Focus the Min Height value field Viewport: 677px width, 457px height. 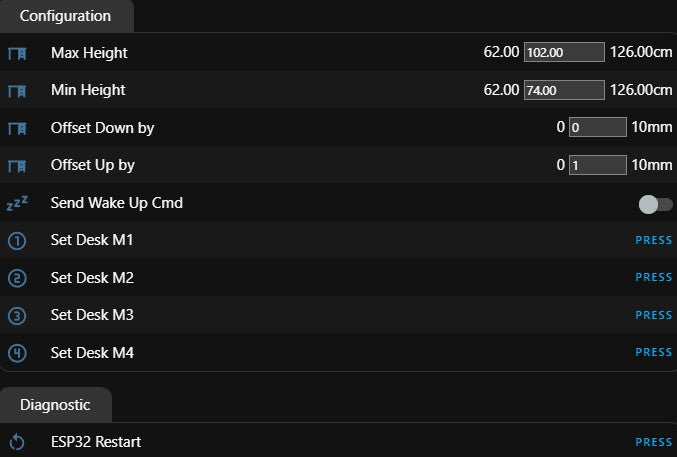(x=564, y=90)
